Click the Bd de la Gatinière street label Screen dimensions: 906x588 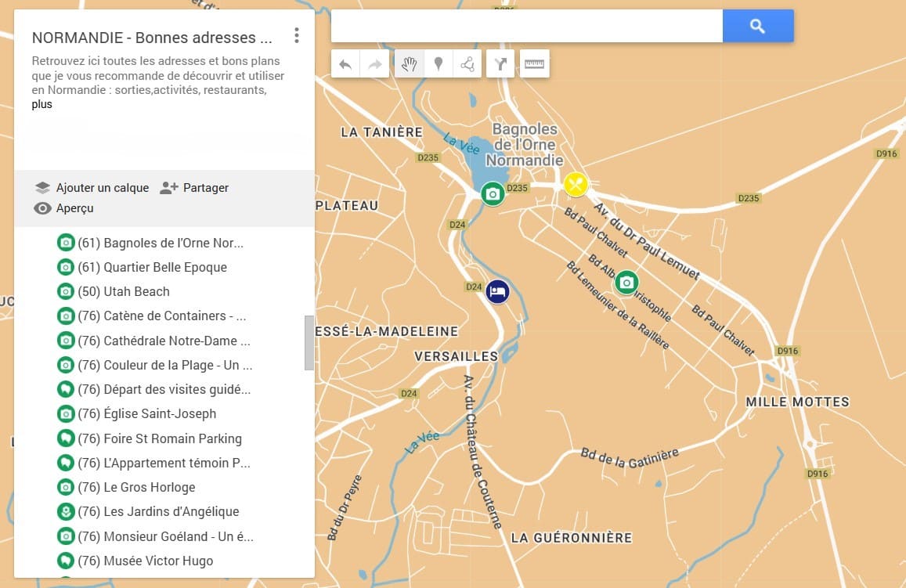[x=630, y=458]
